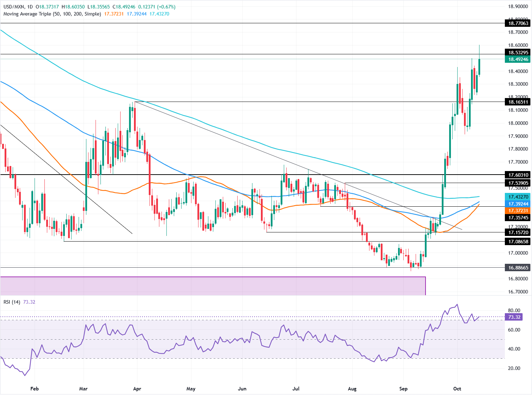Screen dimensions: 532x395
Task: Click the 50-period MA value 17.37231
Action: [x=114, y=14]
